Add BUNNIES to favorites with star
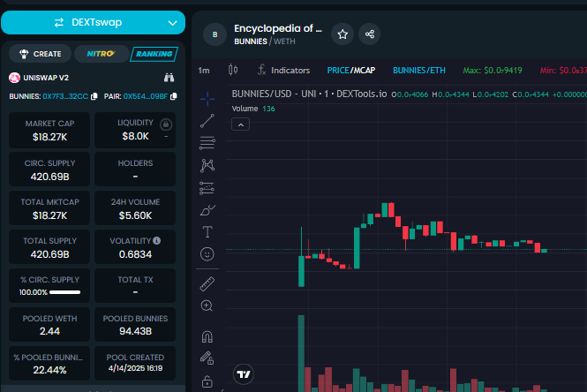This screenshot has height=392, width=587. [x=342, y=34]
